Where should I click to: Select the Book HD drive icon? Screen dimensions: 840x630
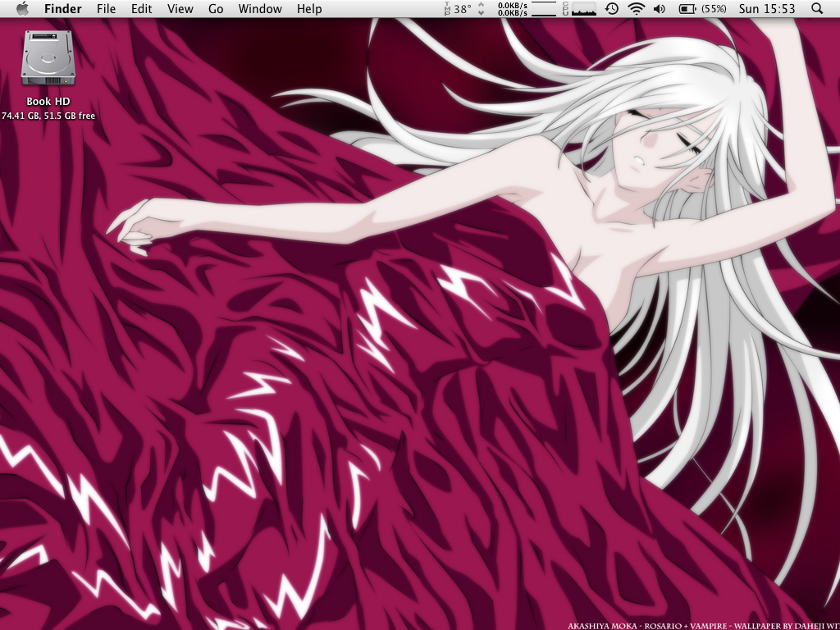(48, 58)
